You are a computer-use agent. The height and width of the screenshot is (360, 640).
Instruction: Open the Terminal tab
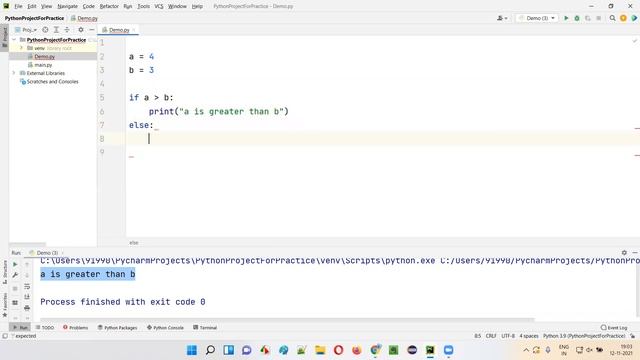point(205,327)
